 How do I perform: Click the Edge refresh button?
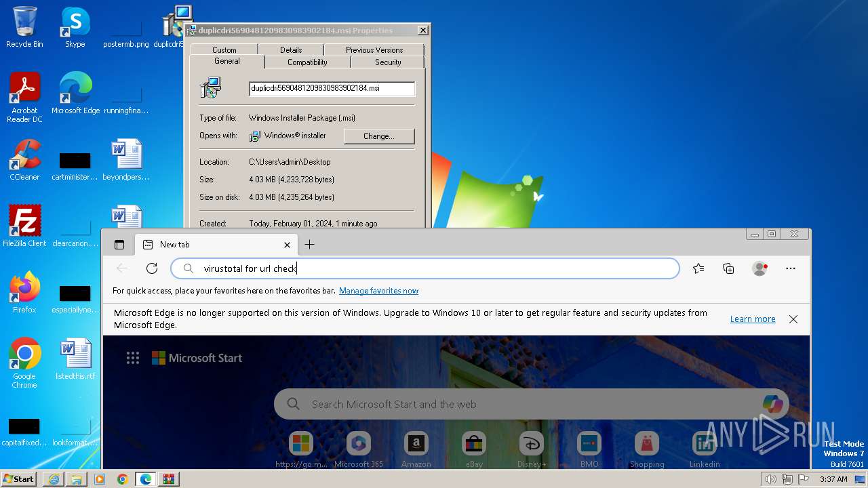click(x=152, y=268)
